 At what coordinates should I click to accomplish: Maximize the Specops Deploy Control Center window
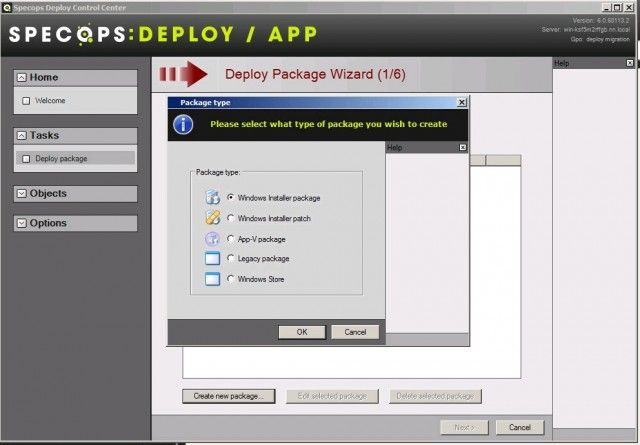tap(618, 7)
